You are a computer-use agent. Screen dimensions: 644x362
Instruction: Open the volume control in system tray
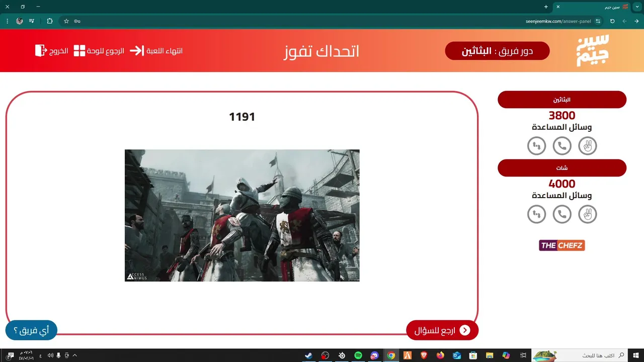click(x=50, y=355)
